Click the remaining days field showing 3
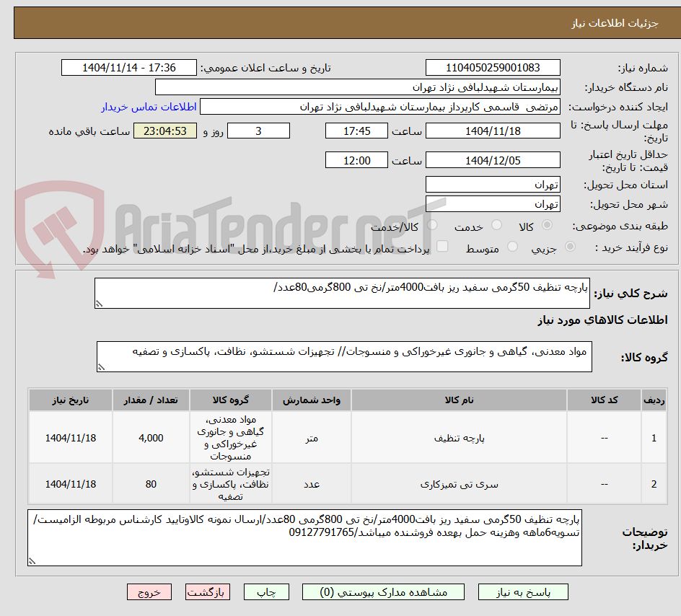Image resolution: width=681 pixels, height=616 pixels. click(x=258, y=131)
